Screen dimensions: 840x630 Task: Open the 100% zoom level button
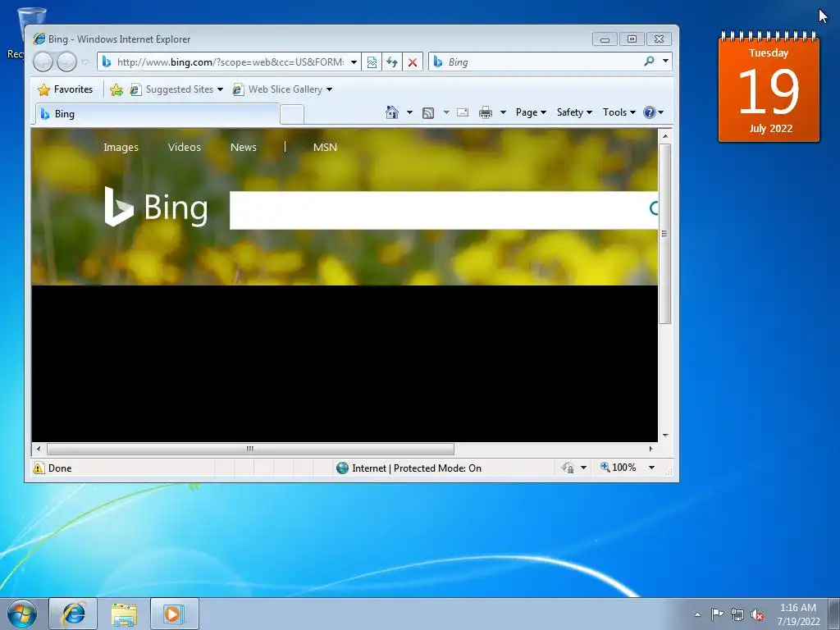(x=619, y=468)
